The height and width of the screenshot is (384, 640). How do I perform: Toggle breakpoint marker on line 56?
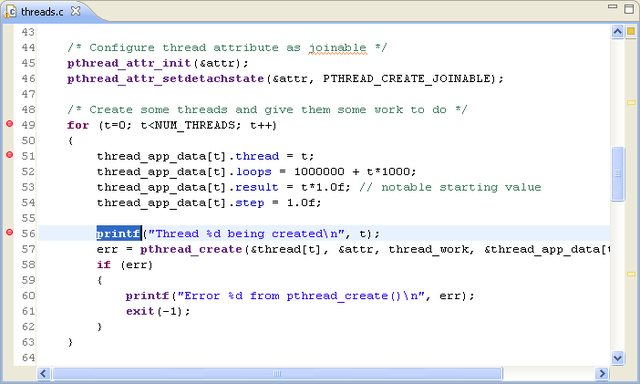pos(9,232)
